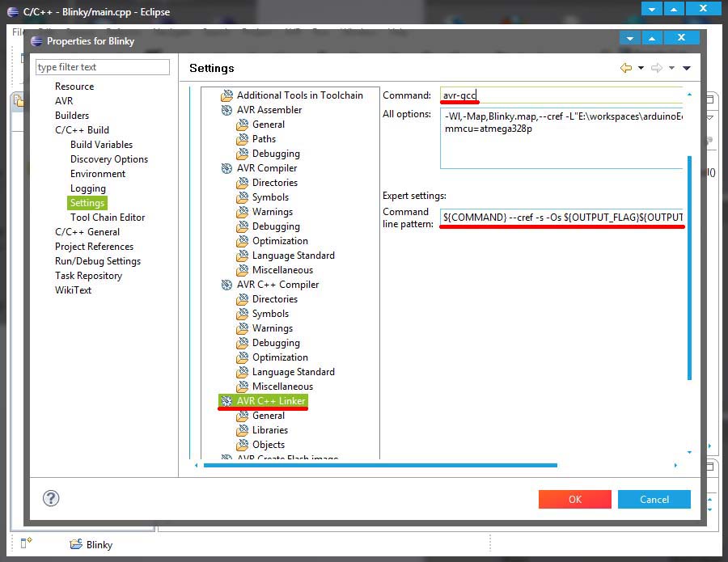This screenshot has height=562, width=728.
Task: Open the Discovery Options page
Action: pos(109,159)
